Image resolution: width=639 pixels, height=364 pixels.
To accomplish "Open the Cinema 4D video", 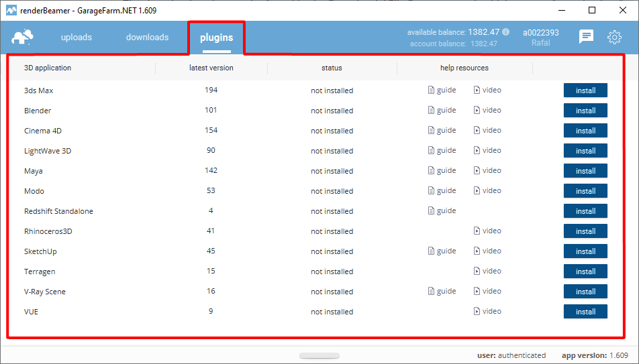I will tap(487, 130).
